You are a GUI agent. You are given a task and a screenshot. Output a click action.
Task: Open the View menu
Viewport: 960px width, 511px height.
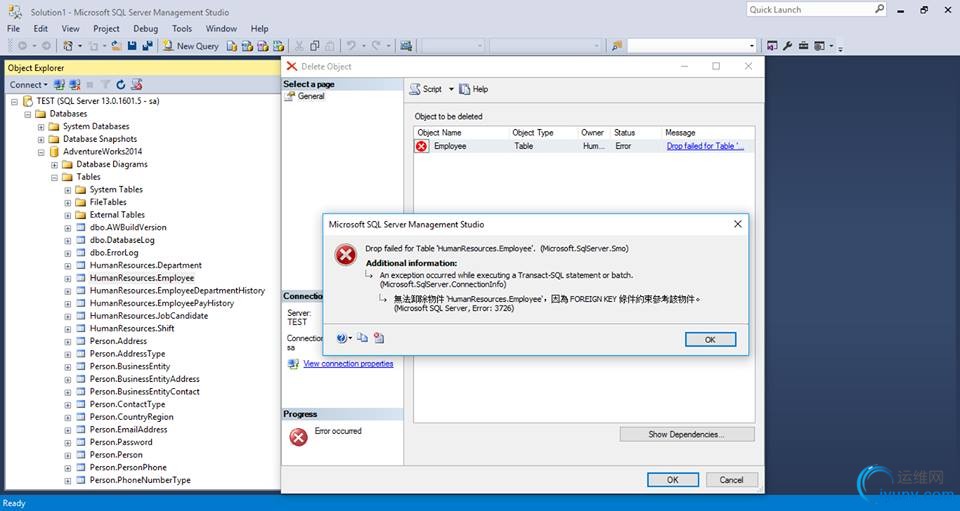tap(70, 28)
